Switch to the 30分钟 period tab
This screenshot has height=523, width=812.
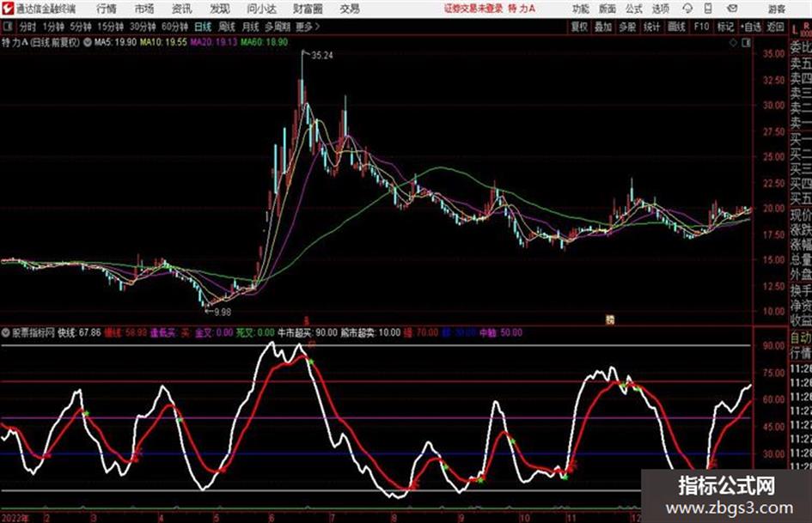143,27
